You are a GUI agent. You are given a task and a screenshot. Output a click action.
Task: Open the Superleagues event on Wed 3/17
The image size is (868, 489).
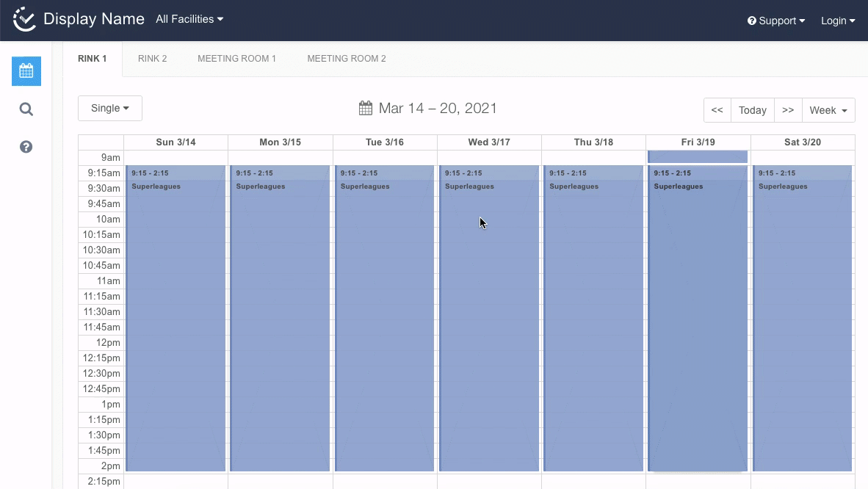(x=489, y=316)
